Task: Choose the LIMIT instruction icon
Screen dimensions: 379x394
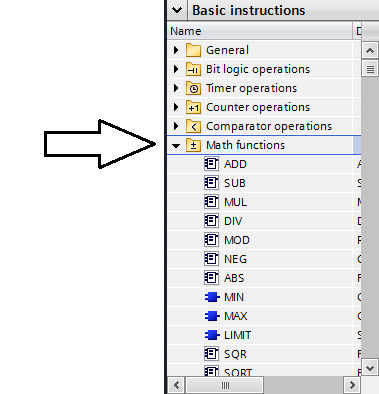Action: point(212,335)
